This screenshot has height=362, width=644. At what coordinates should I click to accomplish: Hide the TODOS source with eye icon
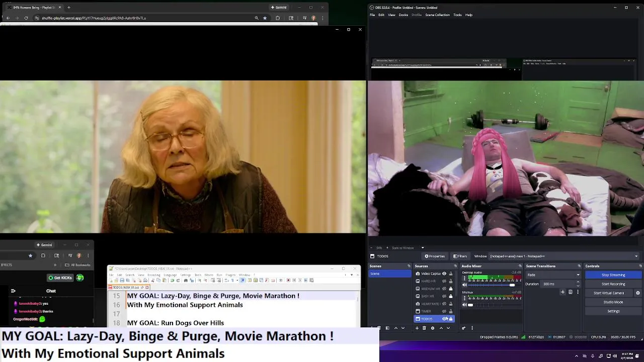[x=444, y=319]
